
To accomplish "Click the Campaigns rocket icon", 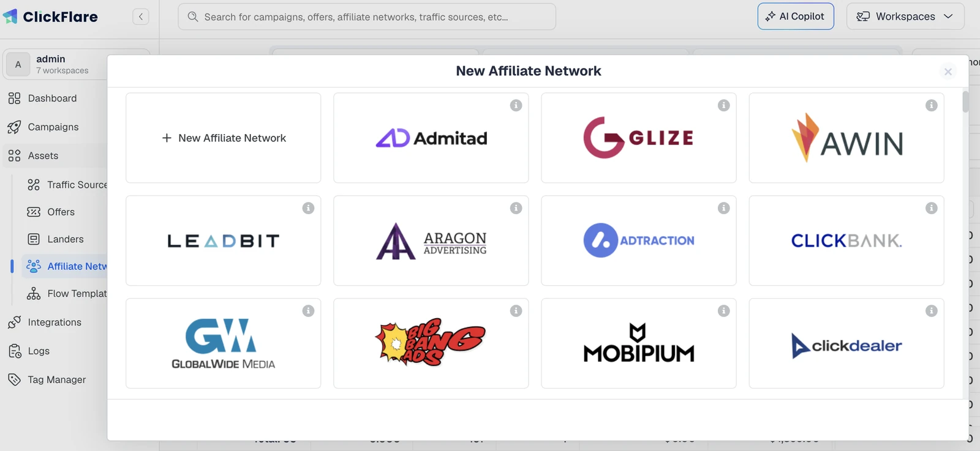I will 14,127.
